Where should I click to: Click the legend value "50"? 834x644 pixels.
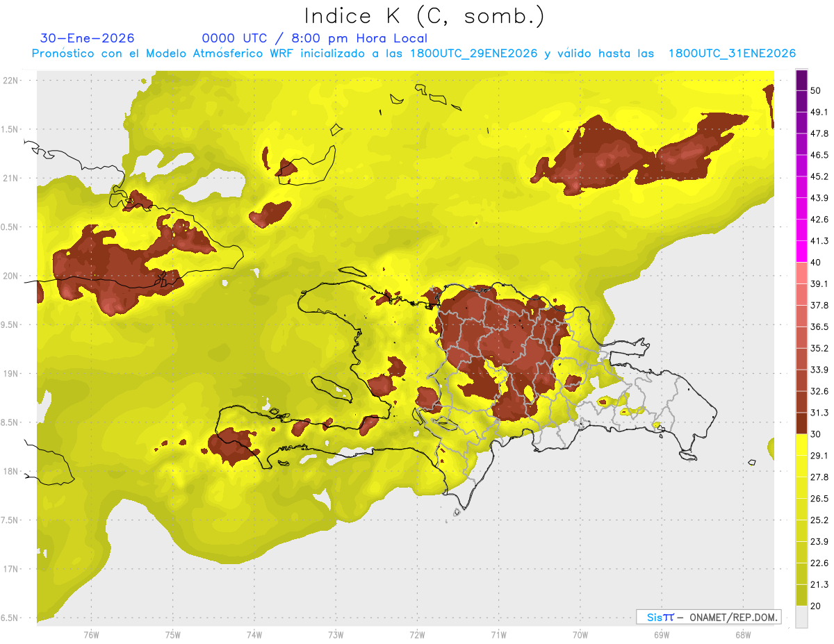point(817,90)
